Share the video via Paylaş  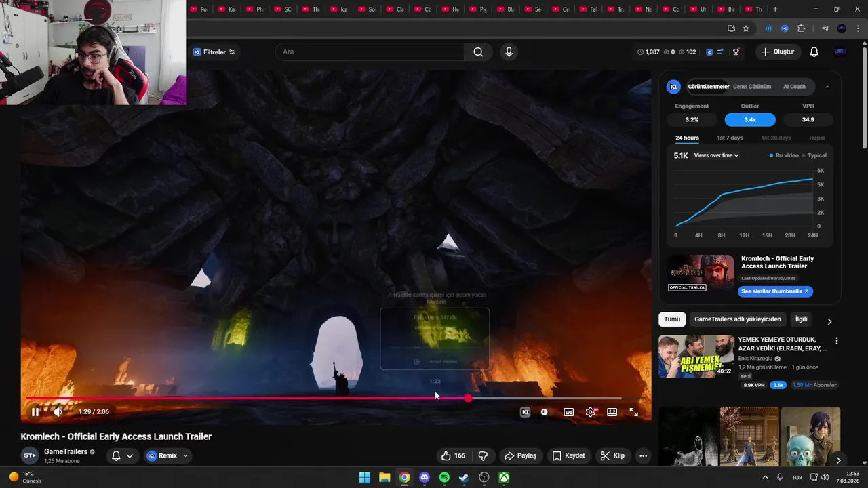click(x=520, y=455)
